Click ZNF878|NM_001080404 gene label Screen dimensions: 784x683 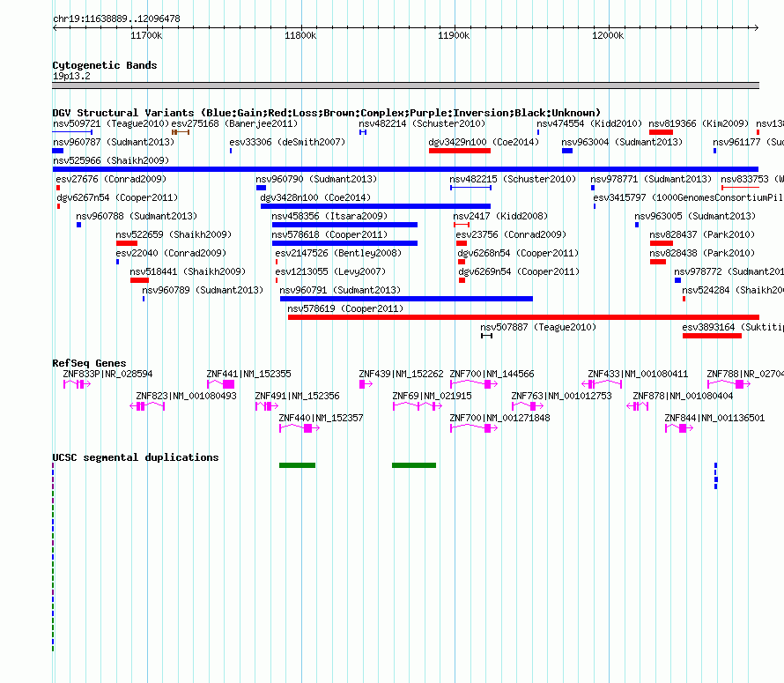683,396
